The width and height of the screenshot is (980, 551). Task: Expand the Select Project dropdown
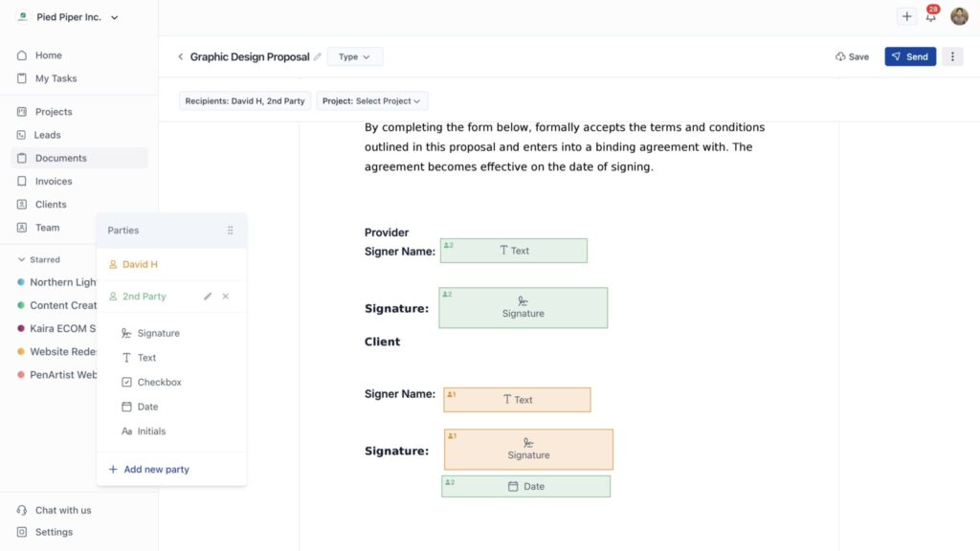(x=372, y=101)
